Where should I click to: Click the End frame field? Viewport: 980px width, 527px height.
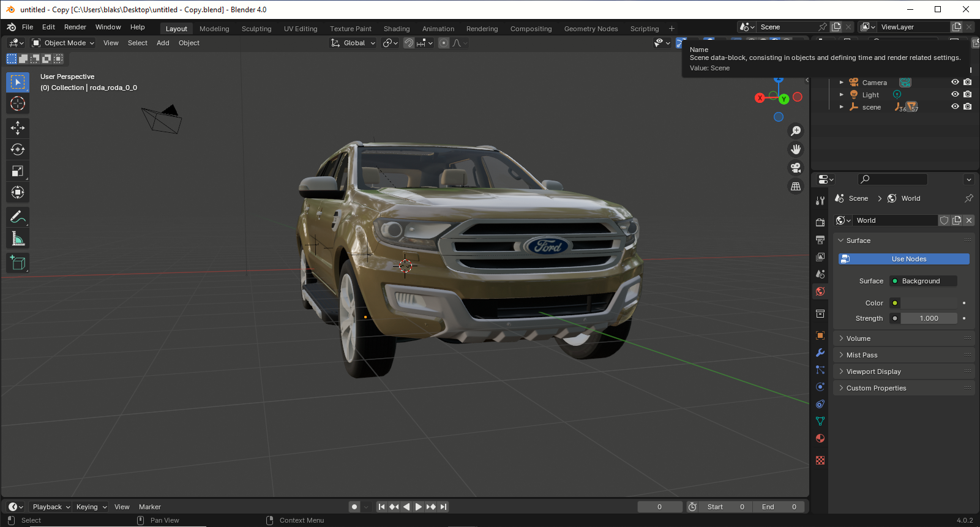(x=778, y=507)
